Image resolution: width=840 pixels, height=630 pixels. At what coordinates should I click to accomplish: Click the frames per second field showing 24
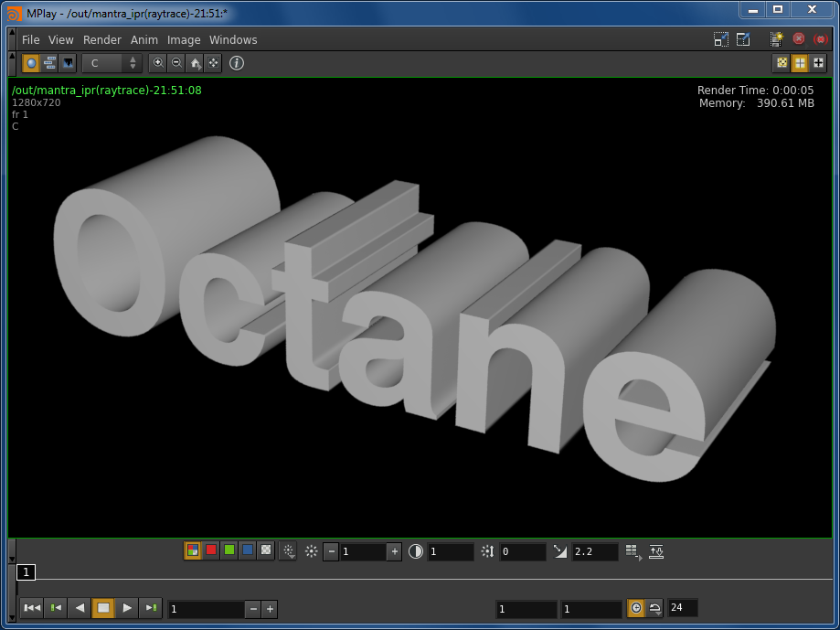tap(683, 607)
